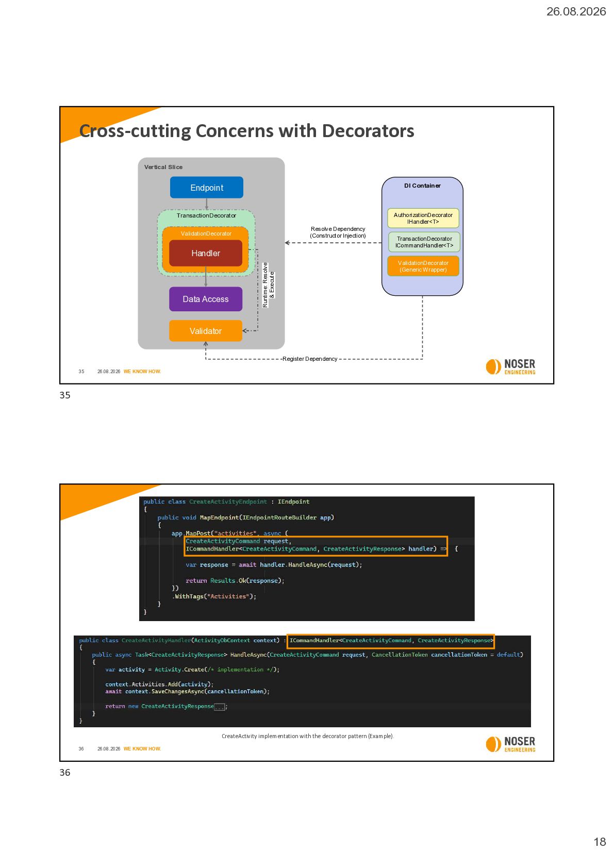Click the 'public void MapEndpoint' method line
Viewport: 614px width, 868px height.
pos(245,518)
